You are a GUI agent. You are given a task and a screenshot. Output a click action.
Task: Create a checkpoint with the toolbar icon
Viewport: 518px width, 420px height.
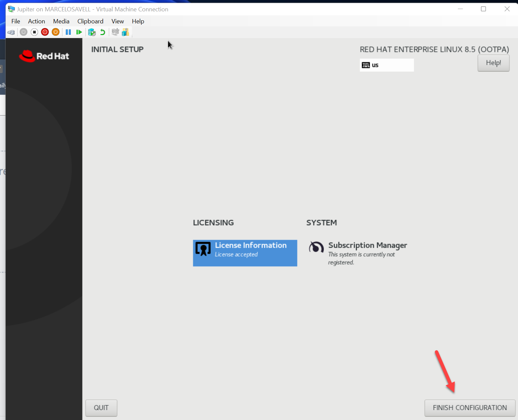[x=92, y=32]
